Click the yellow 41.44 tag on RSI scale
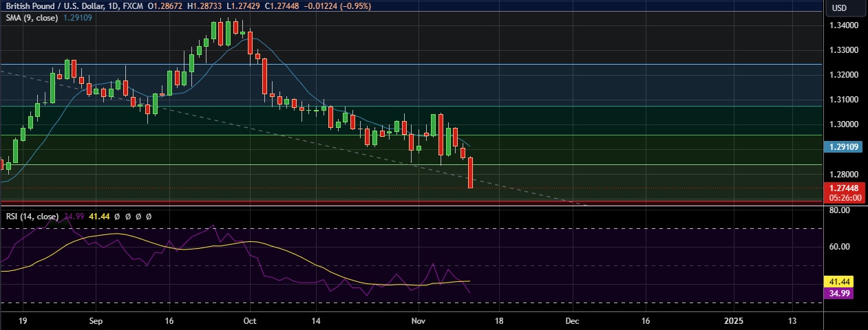 (838, 282)
